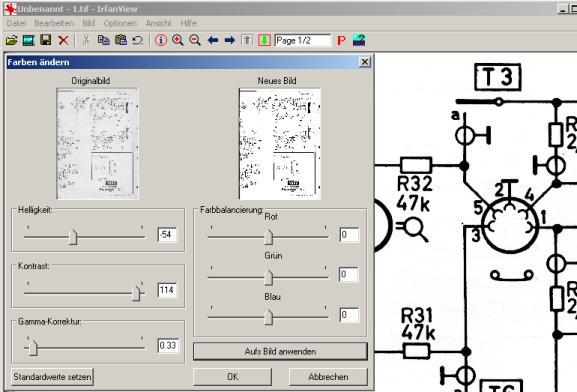Open the Slideshow filmstrip icon

pos(29,40)
